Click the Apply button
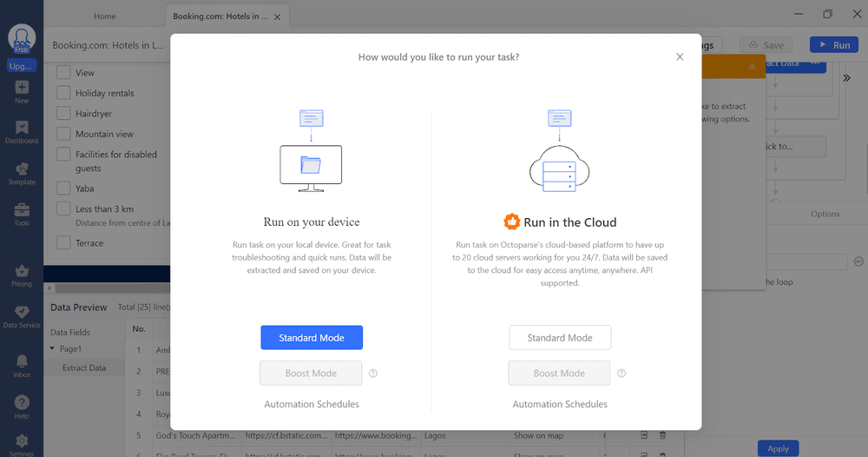The image size is (868, 457). click(778, 448)
